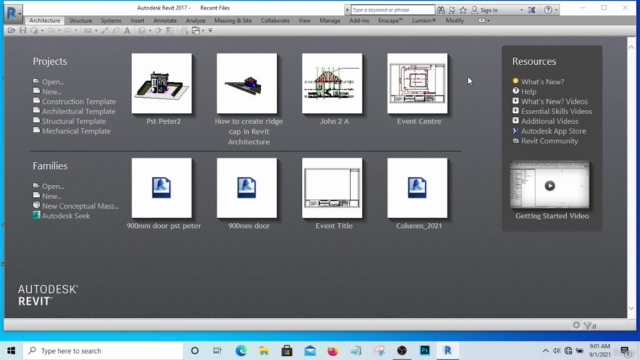Click the Windows Start button
640x360 pixels.
[x=11, y=350]
